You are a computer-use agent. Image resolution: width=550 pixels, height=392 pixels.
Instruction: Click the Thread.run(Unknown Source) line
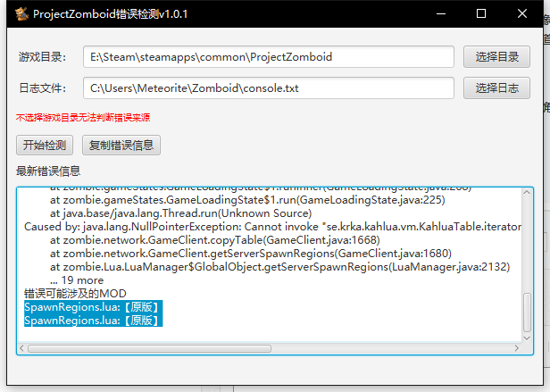click(180, 213)
